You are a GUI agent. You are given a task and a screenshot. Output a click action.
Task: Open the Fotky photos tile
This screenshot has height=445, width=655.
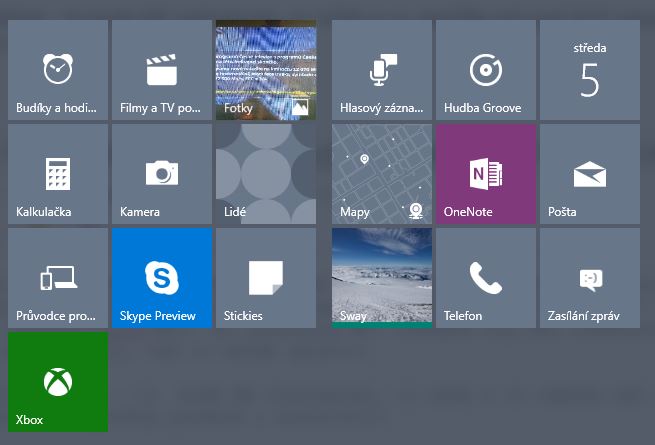tap(266, 70)
